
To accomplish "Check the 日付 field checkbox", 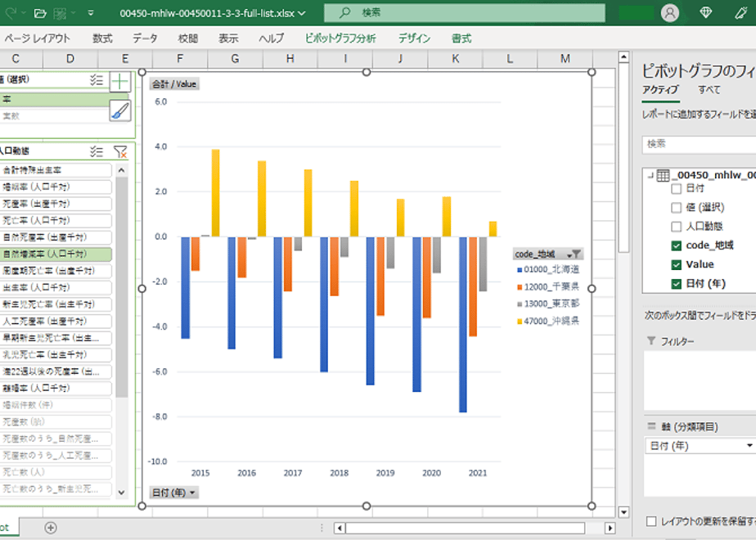I will pyautogui.click(x=676, y=188).
